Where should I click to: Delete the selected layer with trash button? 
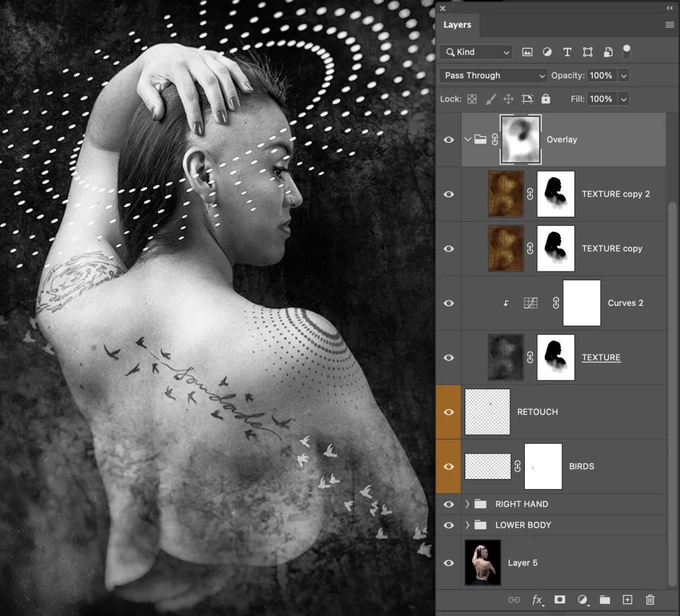pos(650,600)
